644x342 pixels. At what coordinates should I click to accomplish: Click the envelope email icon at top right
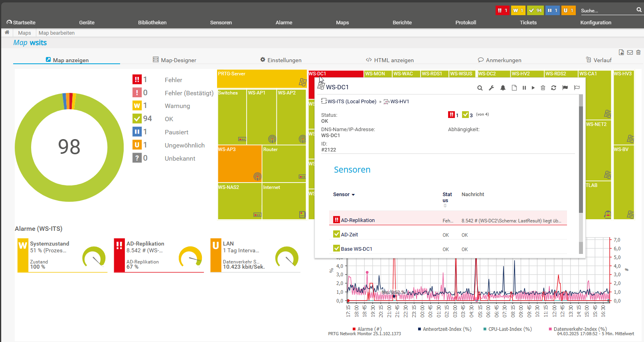[630, 52]
